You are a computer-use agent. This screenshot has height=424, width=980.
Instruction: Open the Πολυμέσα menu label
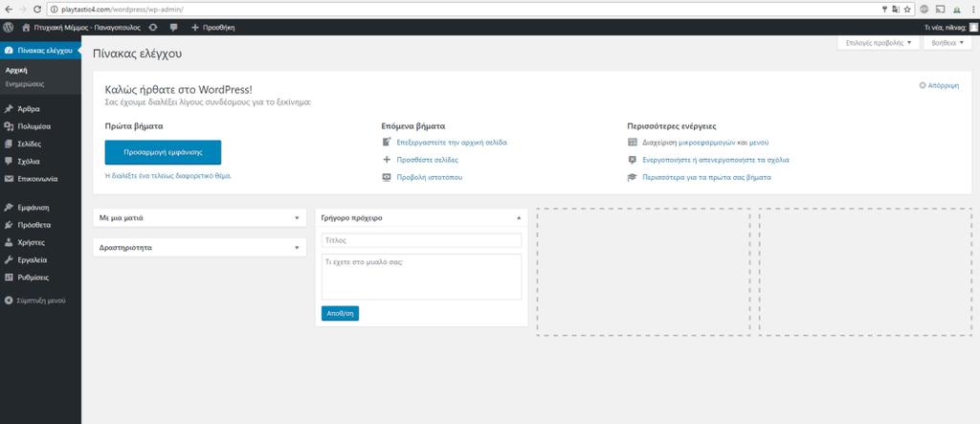click(x=34, y=126)
